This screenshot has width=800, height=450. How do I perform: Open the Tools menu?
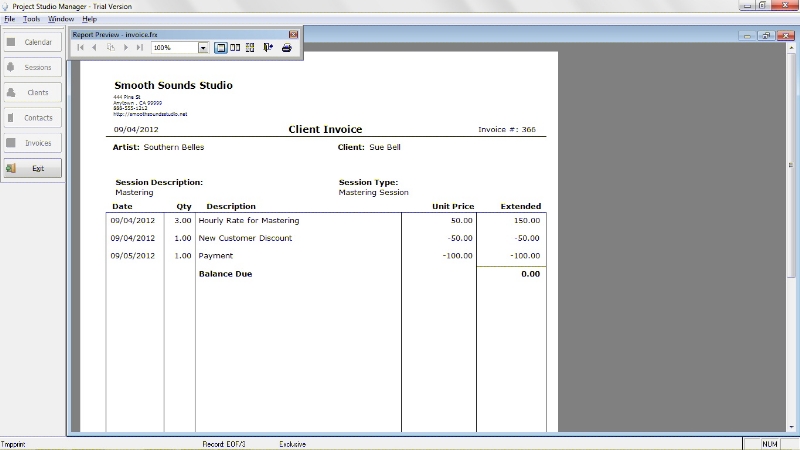(32, 19)
